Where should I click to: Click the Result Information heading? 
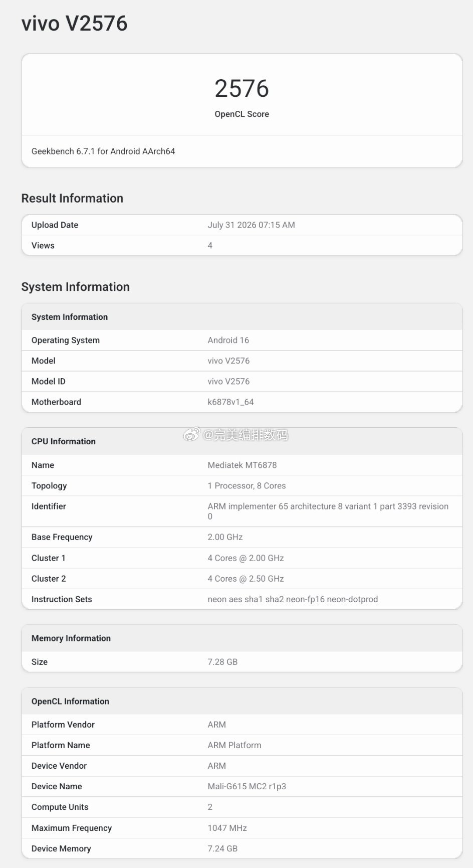72,198
